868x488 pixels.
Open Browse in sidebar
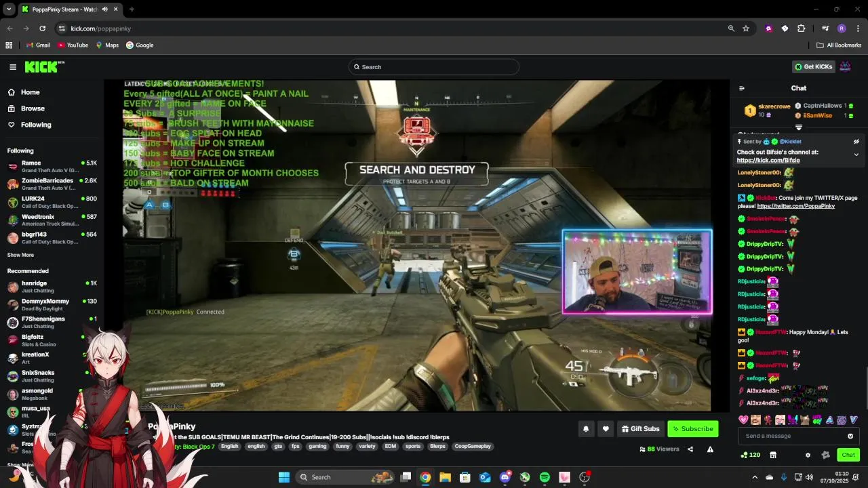[x=33, y=108]
